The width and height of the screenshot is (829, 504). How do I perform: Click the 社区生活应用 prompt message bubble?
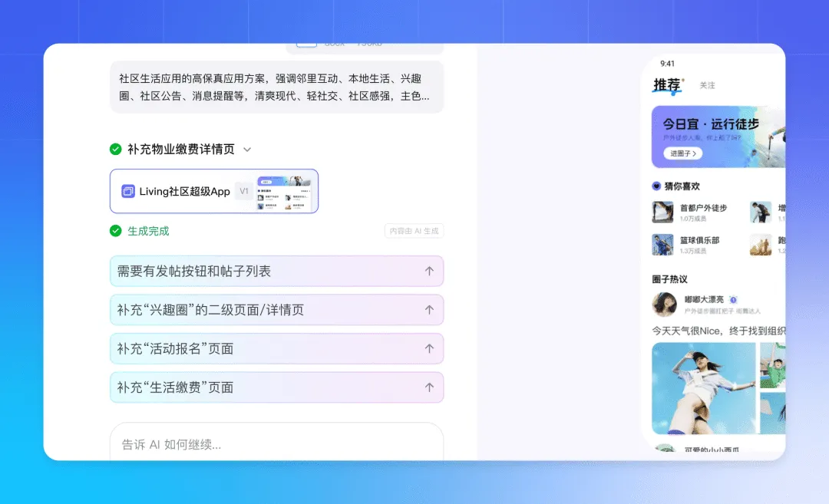[x=276, y=87]
